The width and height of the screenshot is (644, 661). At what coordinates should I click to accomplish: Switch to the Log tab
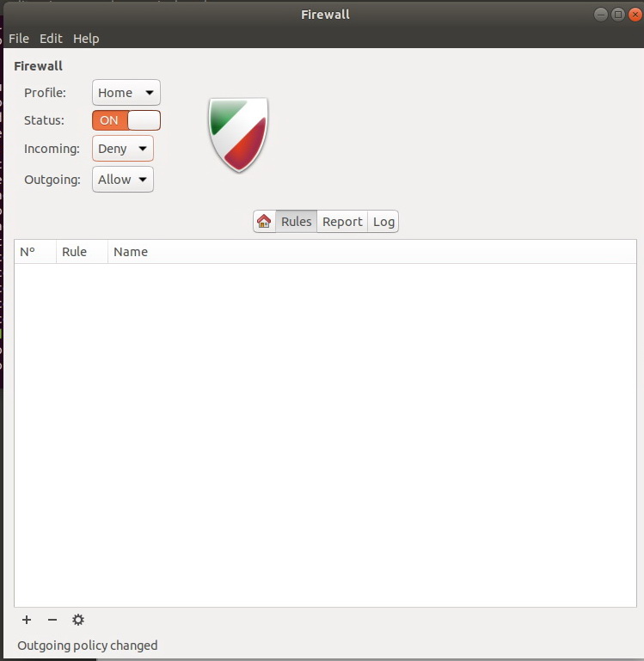383,221
